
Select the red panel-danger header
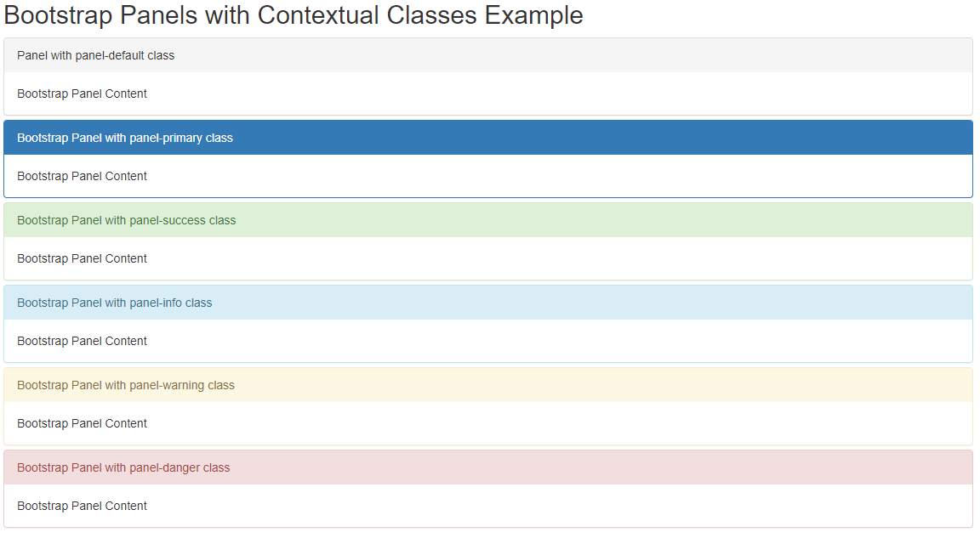coord(488,467)
